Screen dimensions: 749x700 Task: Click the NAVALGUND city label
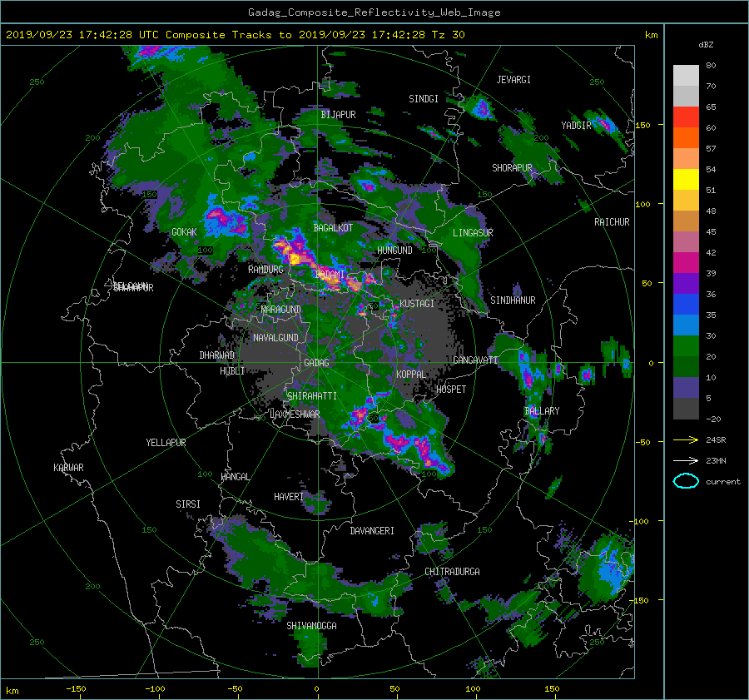[x=275, y=338]
